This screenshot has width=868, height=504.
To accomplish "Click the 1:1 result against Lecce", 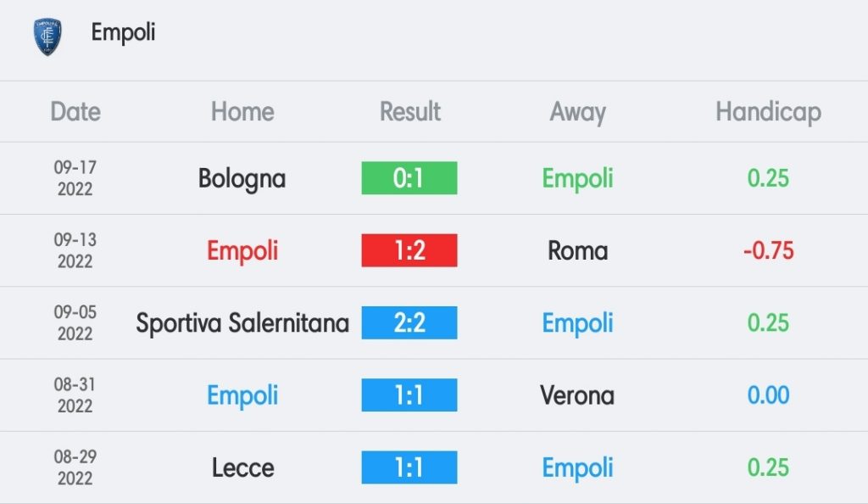I will point(409,468).
